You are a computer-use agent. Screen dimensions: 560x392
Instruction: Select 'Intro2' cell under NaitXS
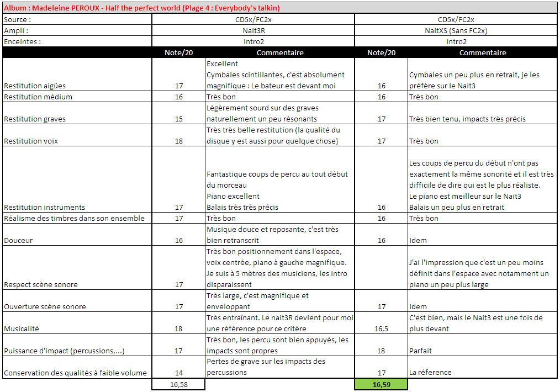456,41
